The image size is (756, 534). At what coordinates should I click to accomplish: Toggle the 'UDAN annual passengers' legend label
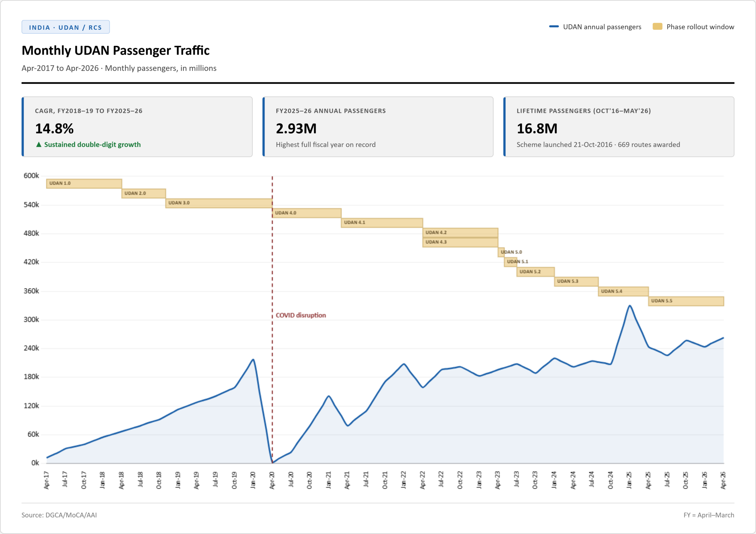point(602,27)
